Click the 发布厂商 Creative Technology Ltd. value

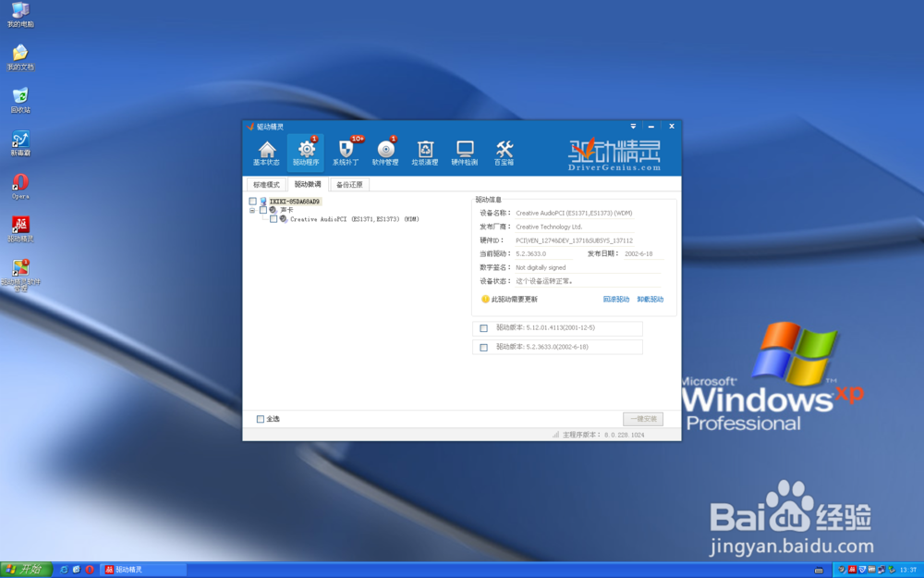pyautogui.click(x=549, y=227)
